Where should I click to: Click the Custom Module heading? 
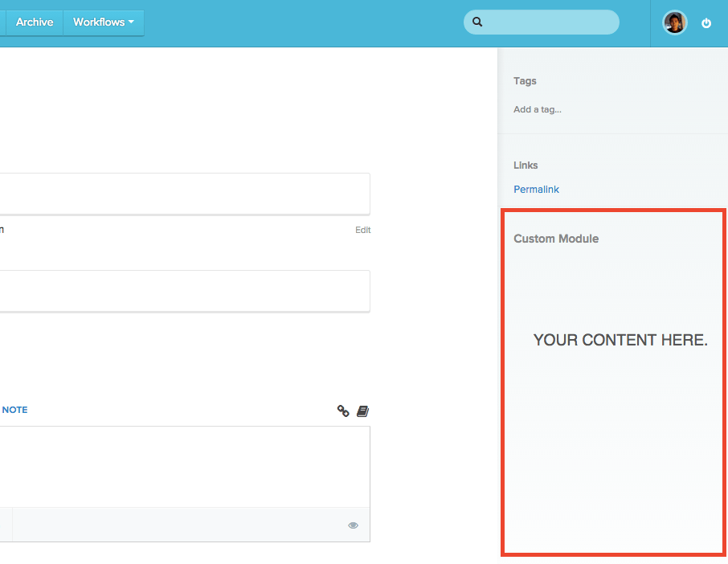coord(556,239)
